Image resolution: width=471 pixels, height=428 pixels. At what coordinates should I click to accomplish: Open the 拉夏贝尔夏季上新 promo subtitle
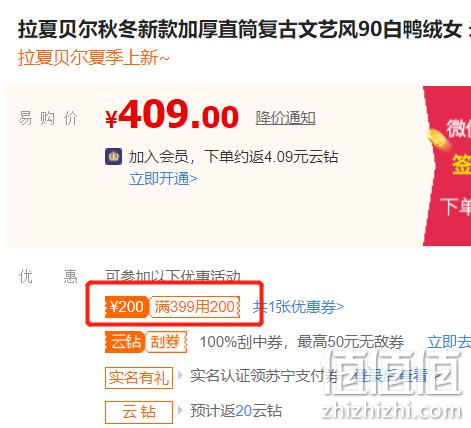pos(94,58)
